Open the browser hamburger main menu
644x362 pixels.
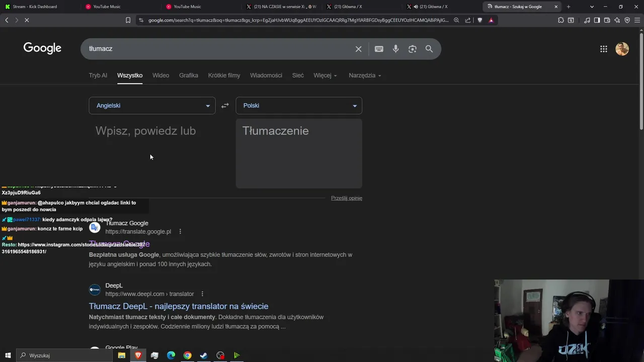tap(637, 20)
